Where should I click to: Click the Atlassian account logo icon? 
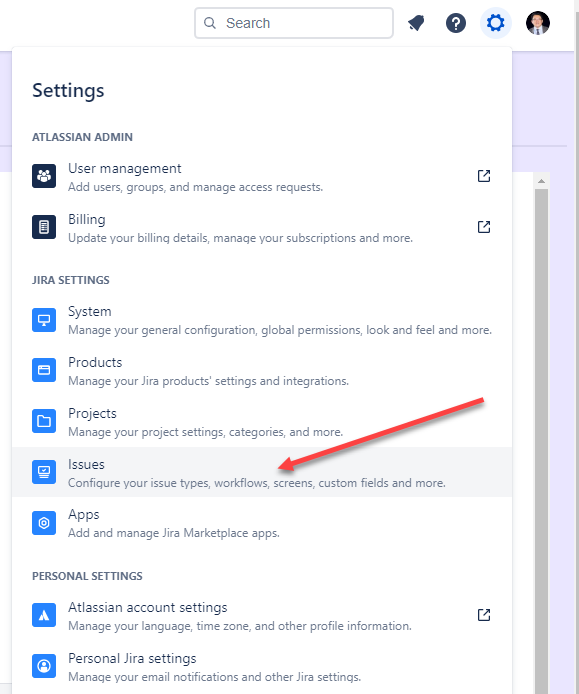[x=44, y=615]
